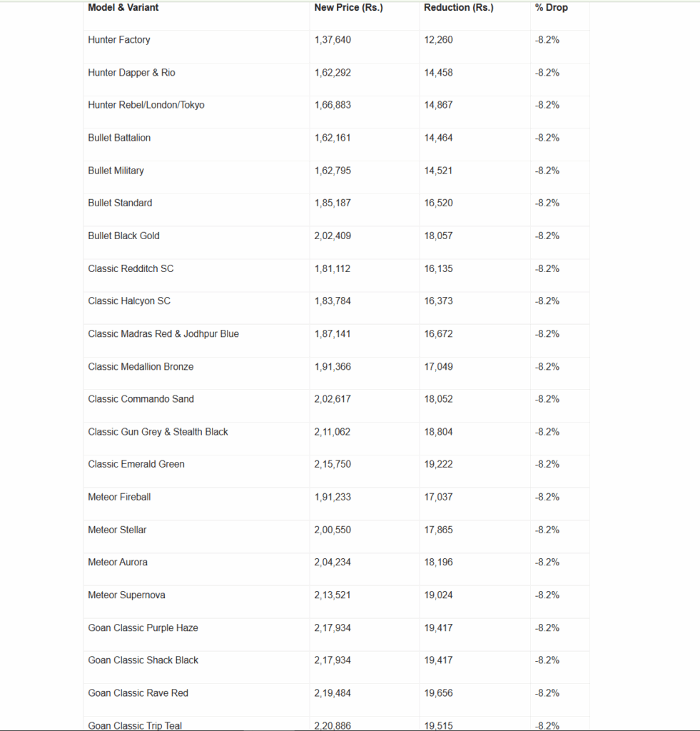Select the Meteor Fireball model name

pyautogui.click(x=119, y=497)
